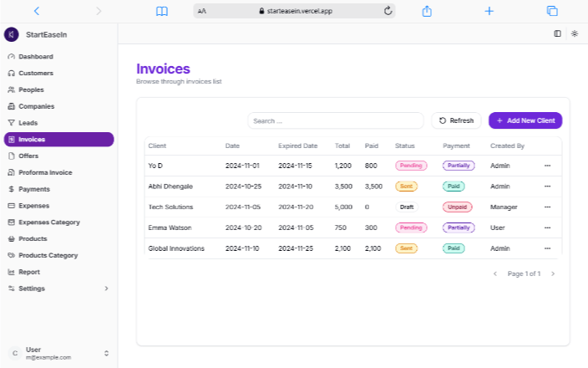Open Dashboard from the sidebar
Viewport: 588px width, 368px height.
pos(35,57)
